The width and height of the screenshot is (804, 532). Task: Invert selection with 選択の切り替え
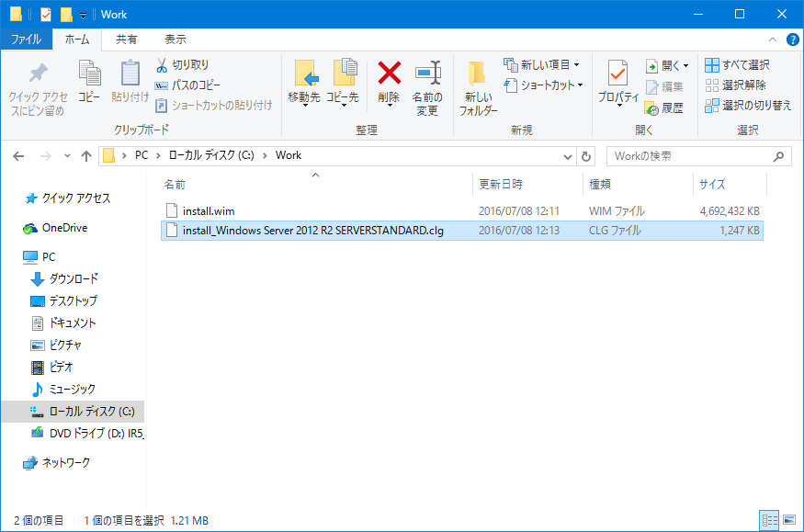[748, 106]
